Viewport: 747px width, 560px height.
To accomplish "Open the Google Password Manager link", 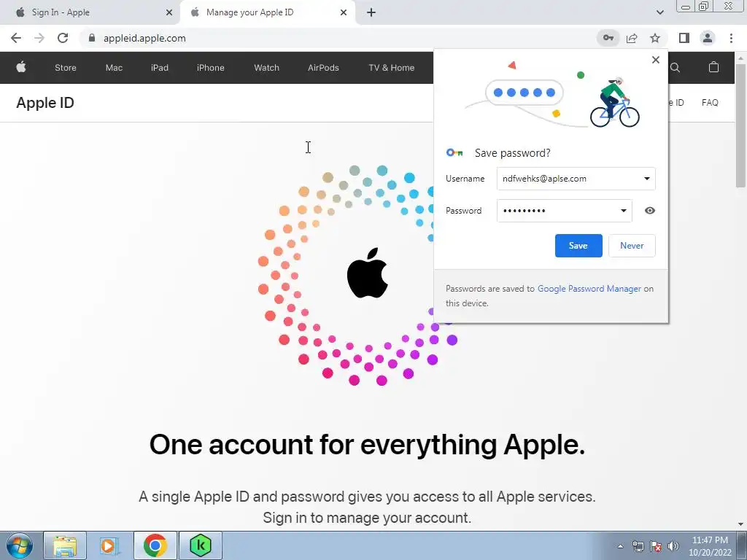I will [589, 289].
